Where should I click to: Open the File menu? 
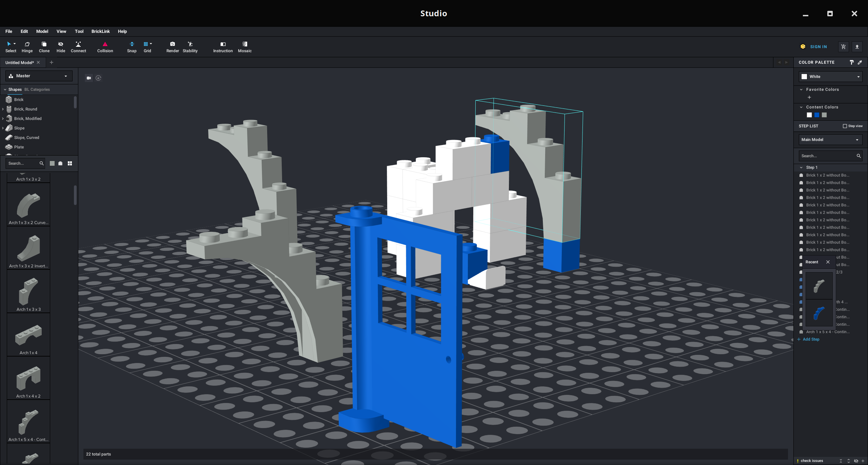point(8,31)
